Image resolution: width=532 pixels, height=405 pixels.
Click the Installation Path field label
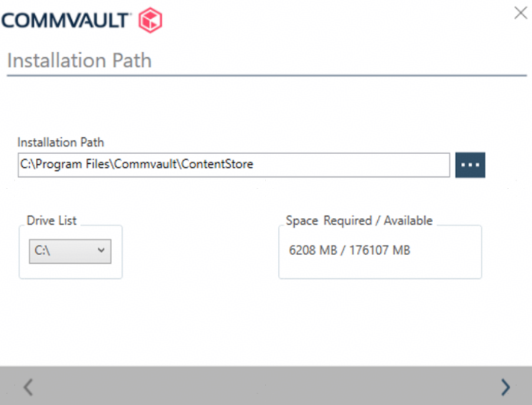tap(61, 142)
